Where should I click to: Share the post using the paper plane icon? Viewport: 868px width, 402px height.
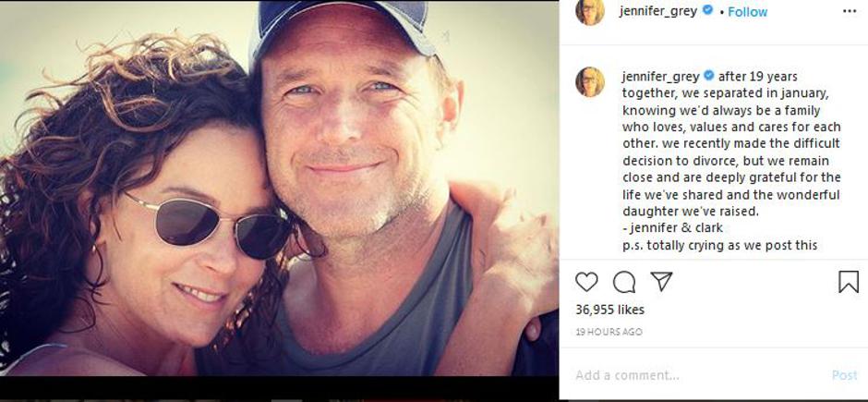click(x=661, y=282)
